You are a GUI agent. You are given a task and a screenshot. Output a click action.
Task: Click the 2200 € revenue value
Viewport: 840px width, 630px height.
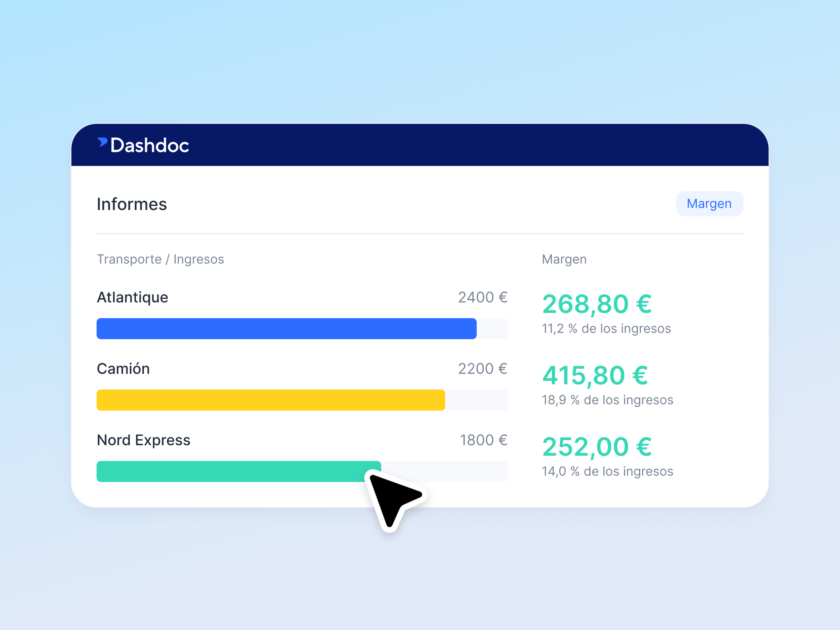[x=483, y=369]
